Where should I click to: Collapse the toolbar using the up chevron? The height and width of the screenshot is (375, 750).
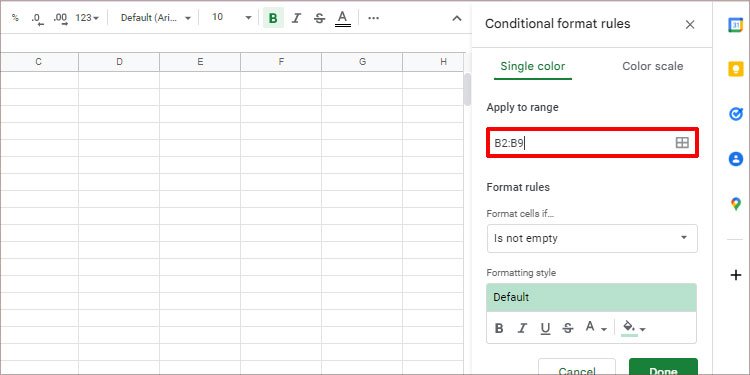tap(457, 18)
